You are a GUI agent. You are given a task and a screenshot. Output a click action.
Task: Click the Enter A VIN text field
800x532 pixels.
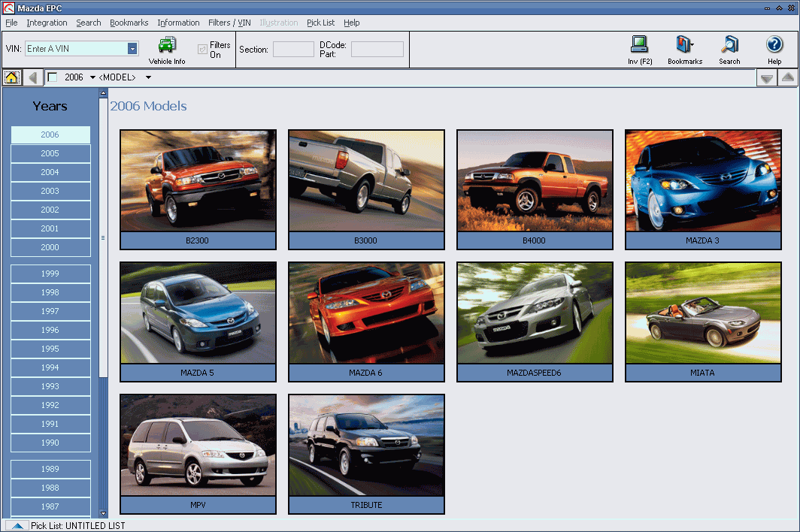pyautogui.click(x=76, y=48)
